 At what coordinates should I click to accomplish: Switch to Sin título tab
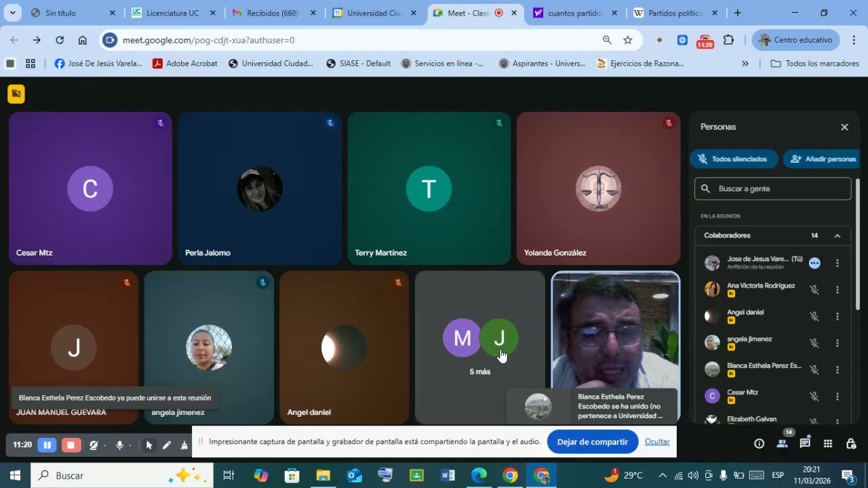pyautogui.click(x=73, y=13)
